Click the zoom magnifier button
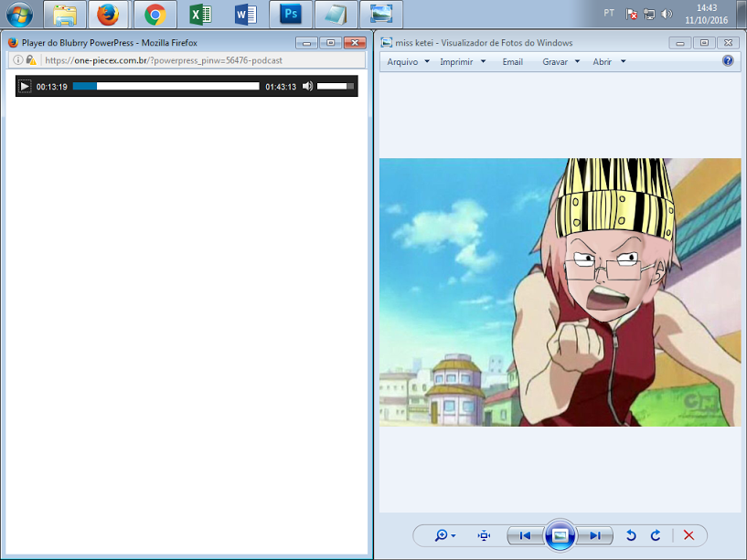This screenshot has height=560, width=747. (x=445, y=535)
